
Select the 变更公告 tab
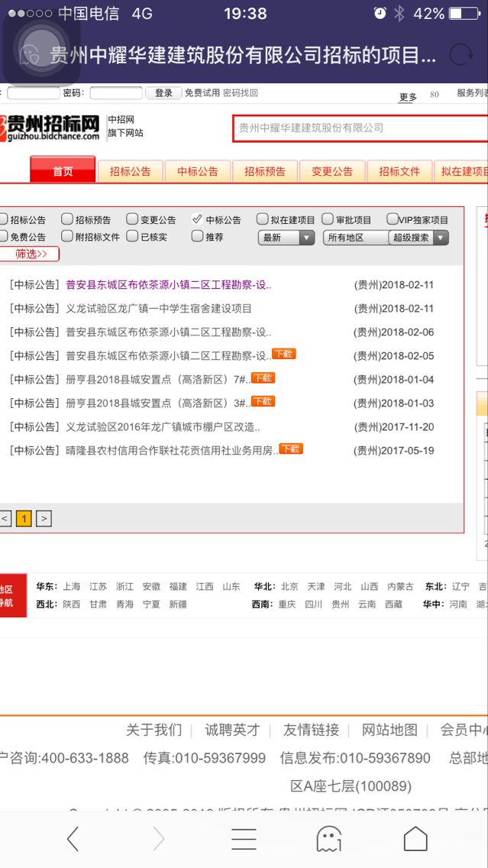[332, 171]
